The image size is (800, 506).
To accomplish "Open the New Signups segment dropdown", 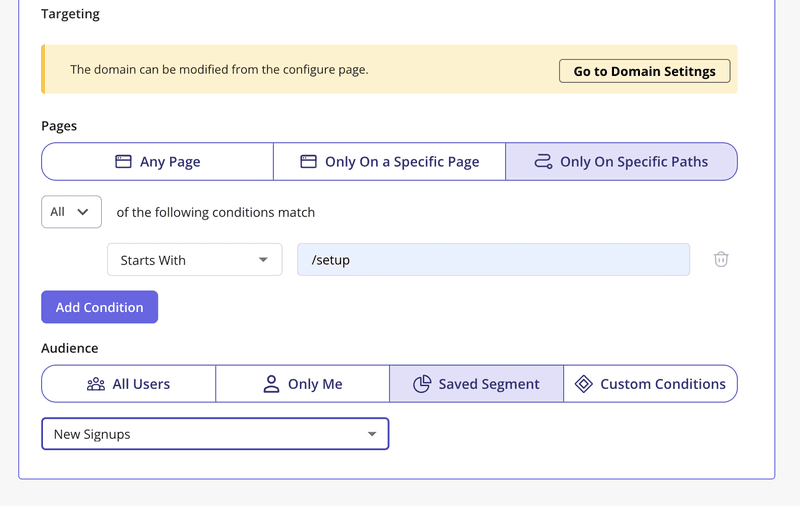I will [215, 434].
